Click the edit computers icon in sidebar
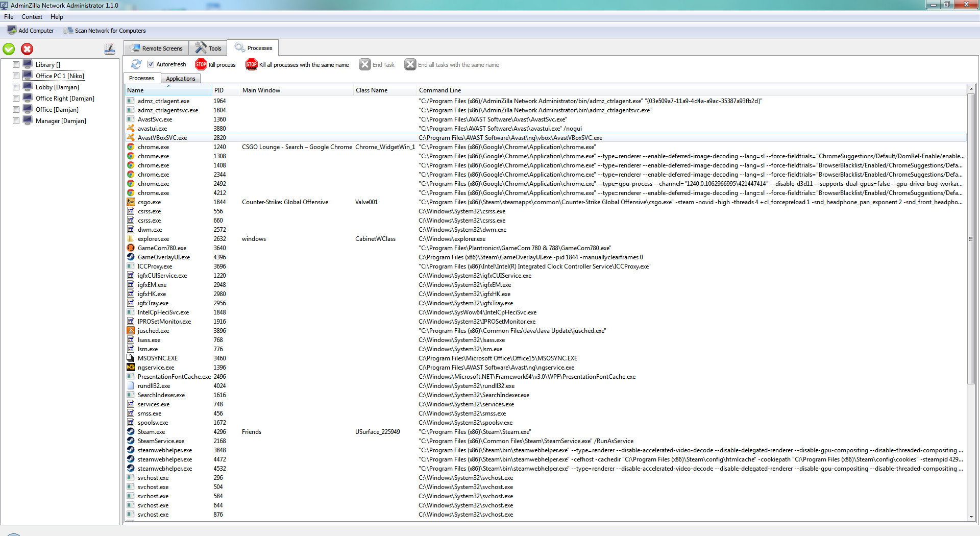Viewport: 980px width, 536px height. (110, 49)
